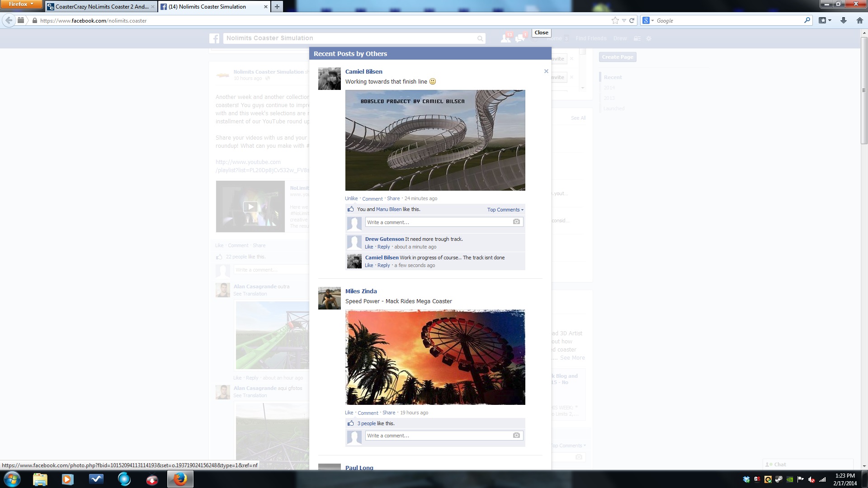This screenshot has width=868, height=488.
Task: Reload the page with the refresh icon
Action: tap(632, 20)
